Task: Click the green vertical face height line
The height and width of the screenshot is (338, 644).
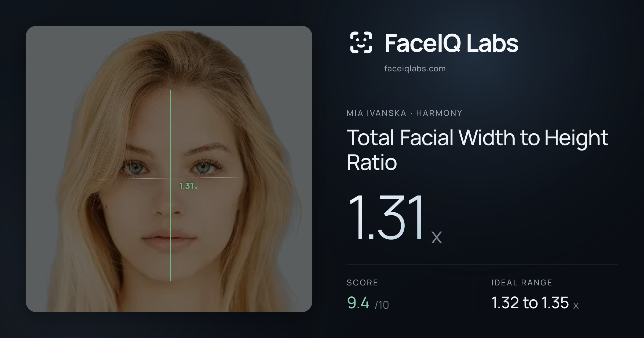Action: 171,186
